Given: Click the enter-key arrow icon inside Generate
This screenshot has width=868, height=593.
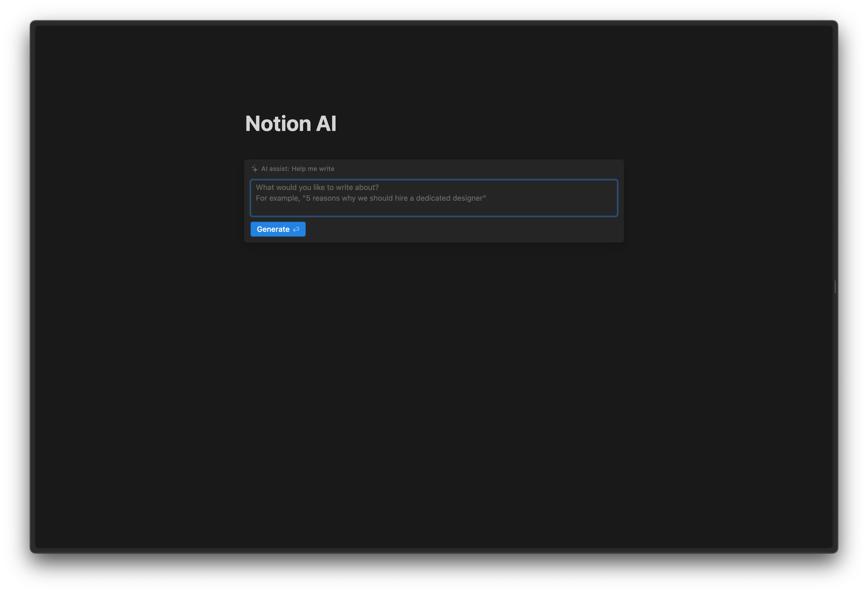Looking at the screenshot, I should pyautogui.click(x=296, y=229).
